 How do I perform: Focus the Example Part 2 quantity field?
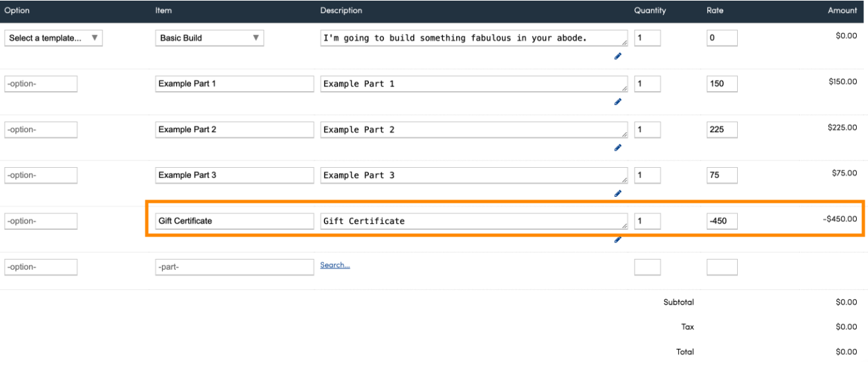click(647, 129)
